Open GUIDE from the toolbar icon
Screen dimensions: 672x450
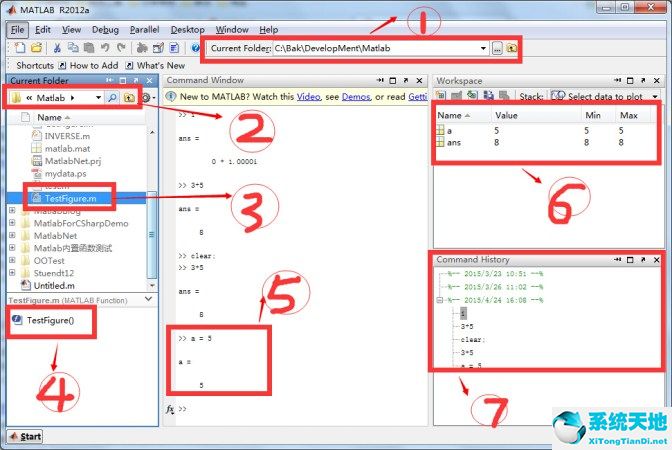pos(158,48)
